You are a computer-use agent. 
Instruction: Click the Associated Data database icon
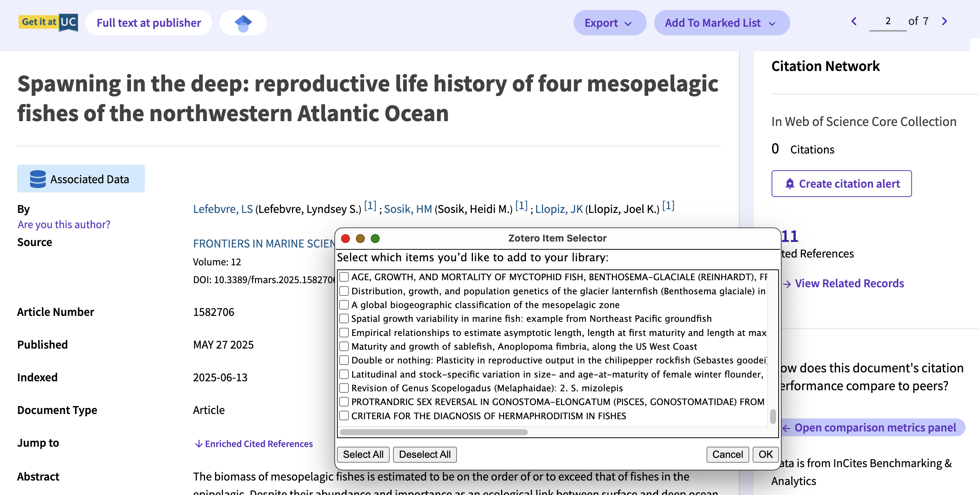(38, 179)
